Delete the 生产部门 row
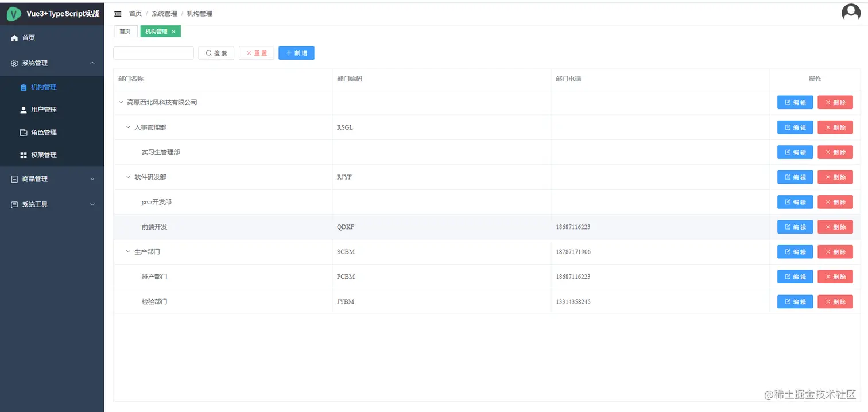Viewport: 868px width, 412px height. pos(835,251)
